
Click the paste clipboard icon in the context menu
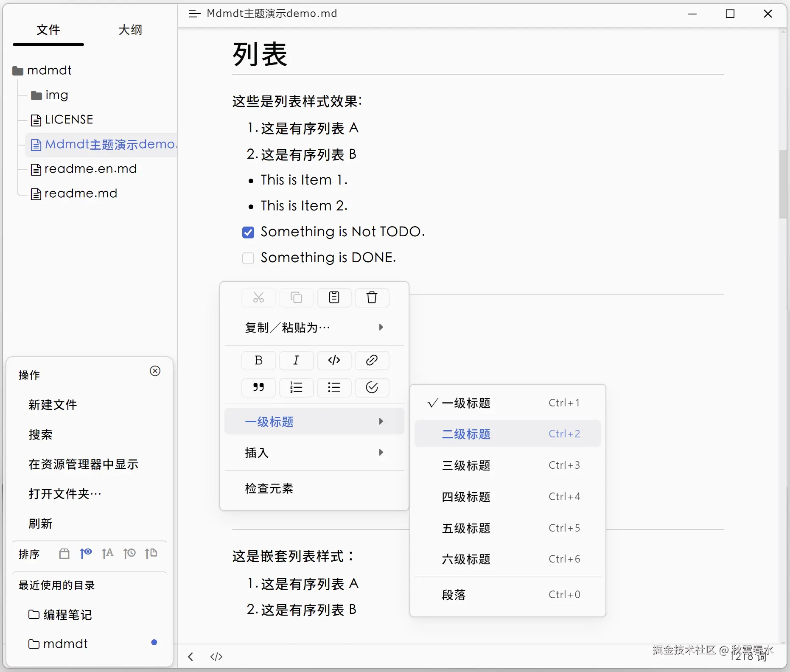pos(334,297)
